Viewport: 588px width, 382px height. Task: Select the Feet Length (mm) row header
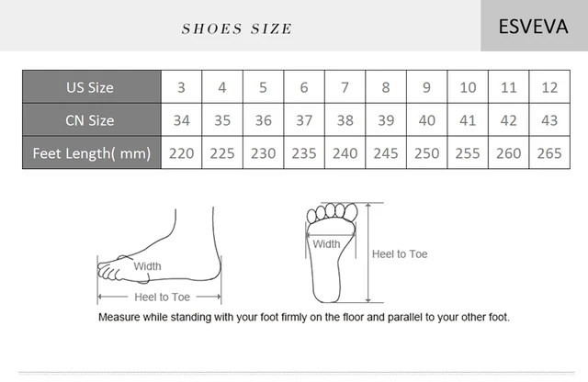tap(92, 152)
